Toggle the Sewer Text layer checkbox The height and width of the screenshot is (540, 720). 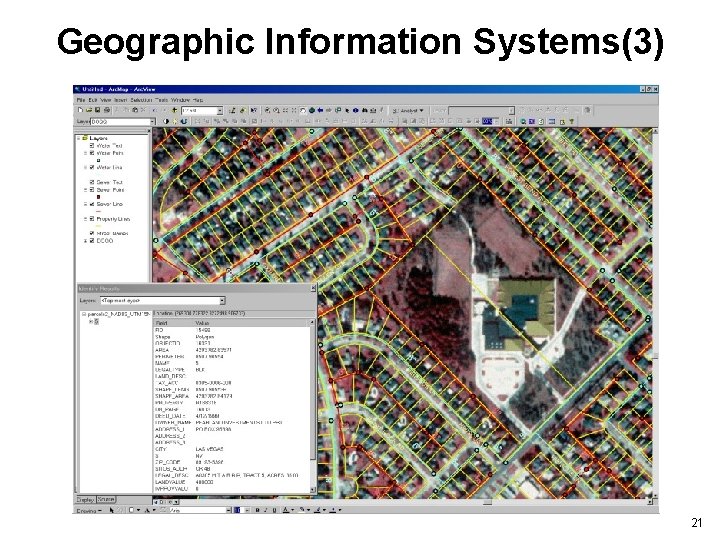pyautogui.click(x=92, y=182)
